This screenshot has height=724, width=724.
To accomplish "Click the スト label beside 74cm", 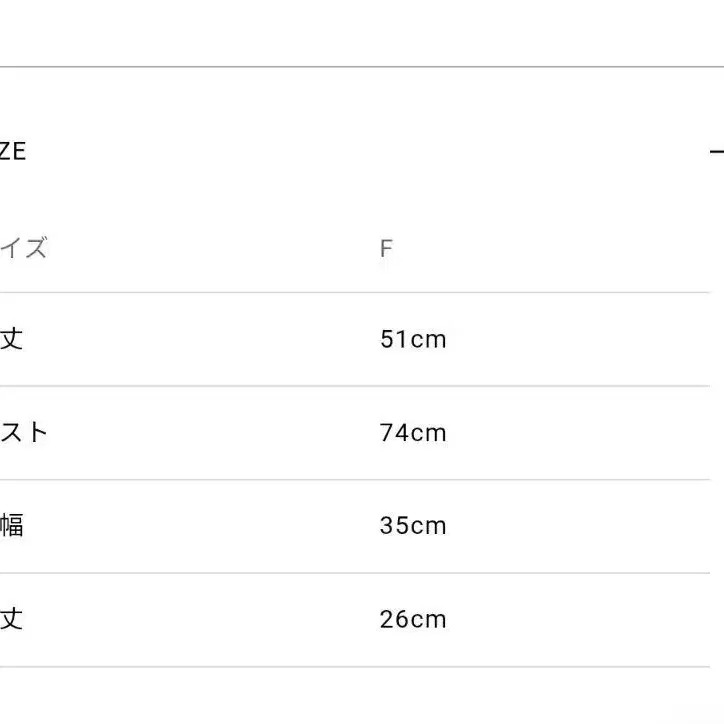I will [x=24, y=433].
